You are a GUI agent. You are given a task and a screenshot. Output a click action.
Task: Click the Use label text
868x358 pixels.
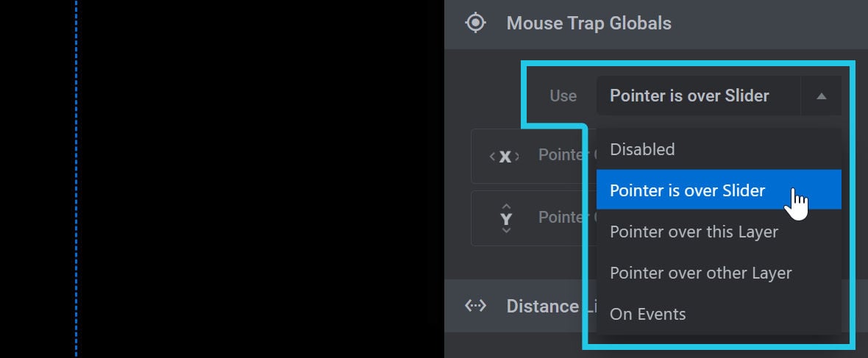pyautogui.click(x=563, y=96)
